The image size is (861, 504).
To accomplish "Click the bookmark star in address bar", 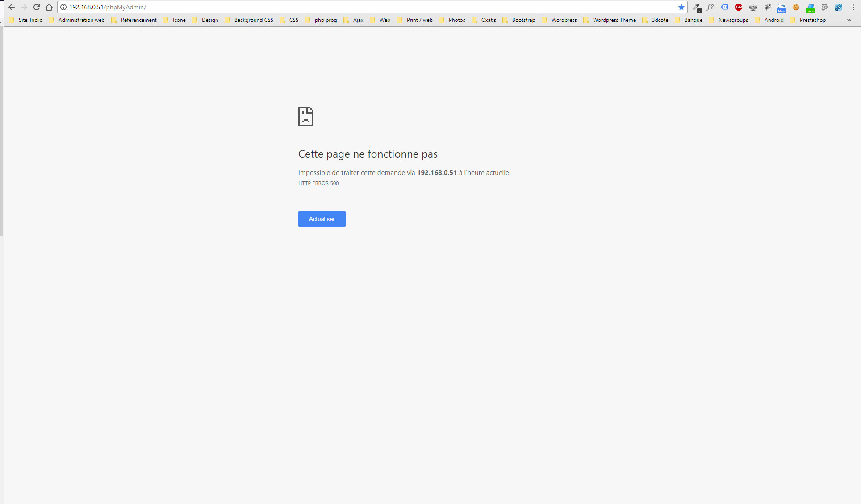I will click(681, 7).
